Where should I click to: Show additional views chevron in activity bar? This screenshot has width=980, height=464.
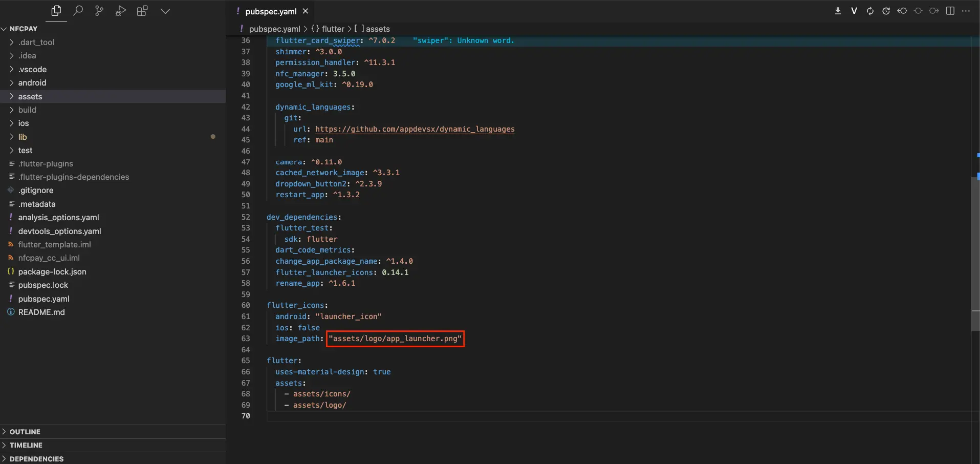(x=165, y=11)
